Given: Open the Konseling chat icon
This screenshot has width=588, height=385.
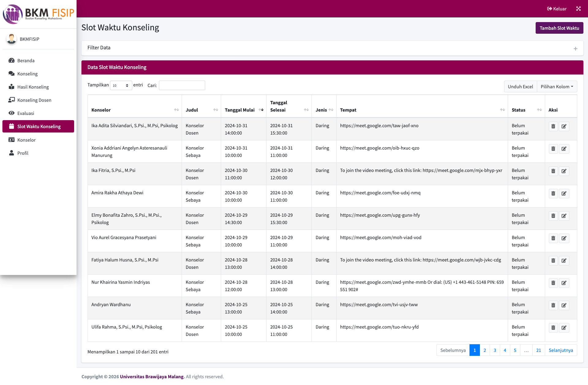Looking at the screenshot, I should click(12, 74).
